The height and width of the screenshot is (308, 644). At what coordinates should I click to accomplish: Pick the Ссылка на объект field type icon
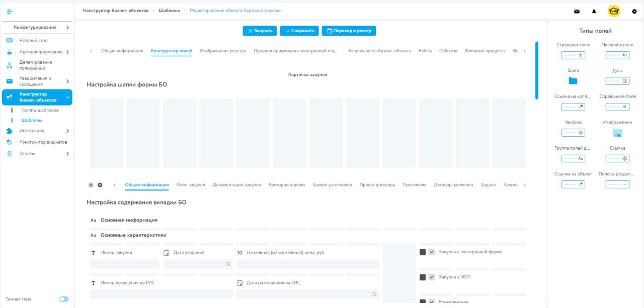pos(573,184)
